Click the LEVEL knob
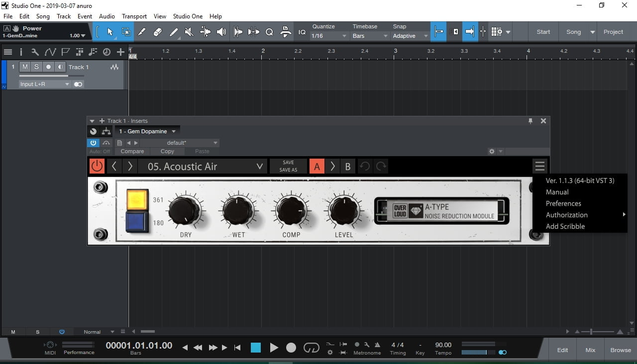 (x=344, y=211)
